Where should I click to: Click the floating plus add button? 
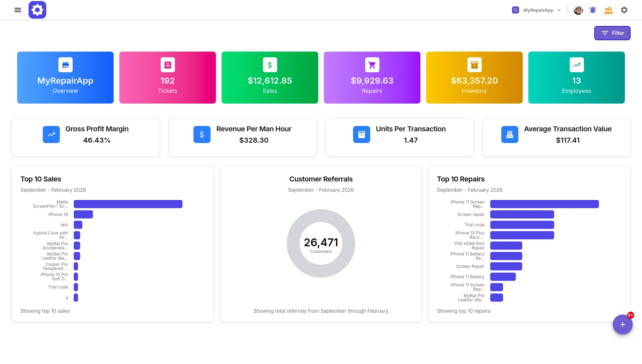click(623, 325)
